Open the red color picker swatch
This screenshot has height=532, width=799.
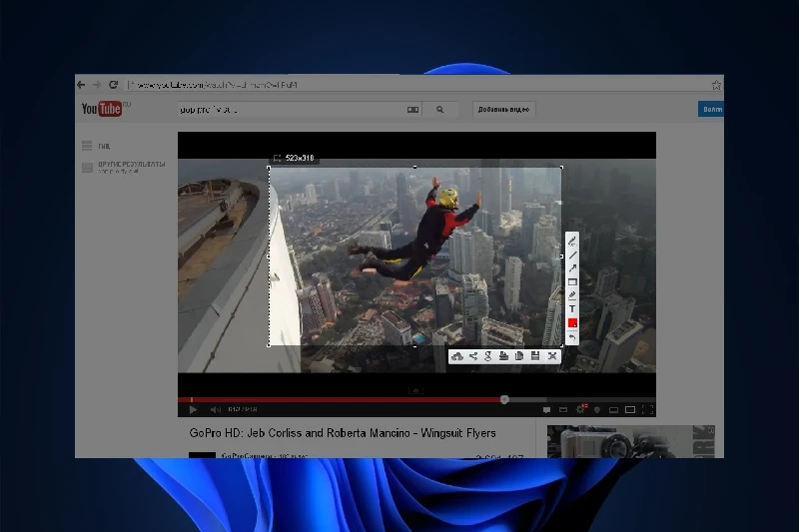(x=572, y=323)
